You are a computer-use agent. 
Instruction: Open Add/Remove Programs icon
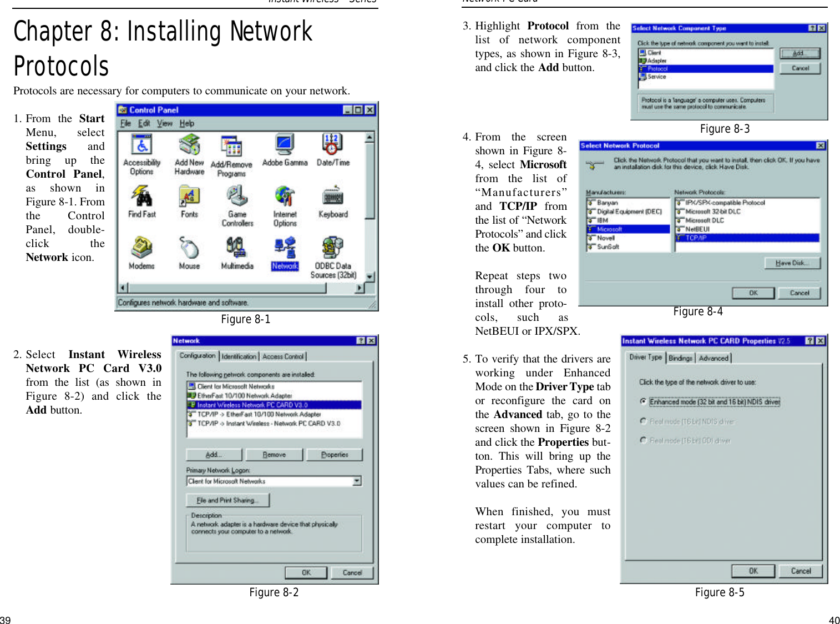(231, 156)
